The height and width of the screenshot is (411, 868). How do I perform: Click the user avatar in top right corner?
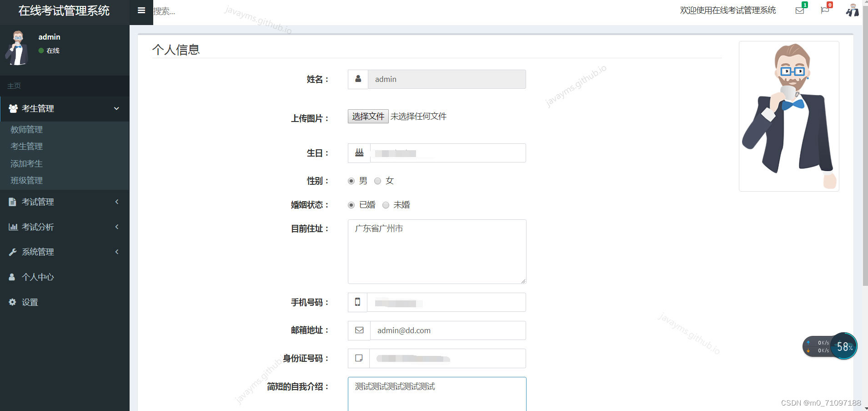point(853,10)
